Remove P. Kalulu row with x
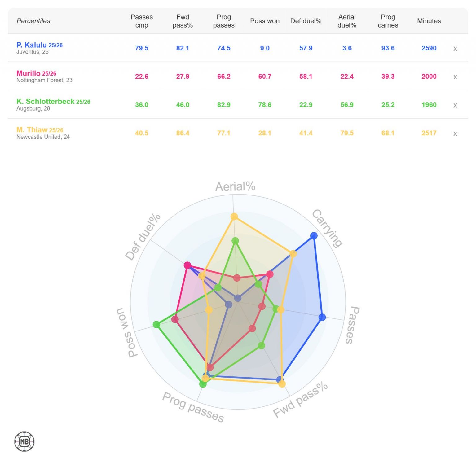This screenshot has height=473, width=476. (455, 49)
